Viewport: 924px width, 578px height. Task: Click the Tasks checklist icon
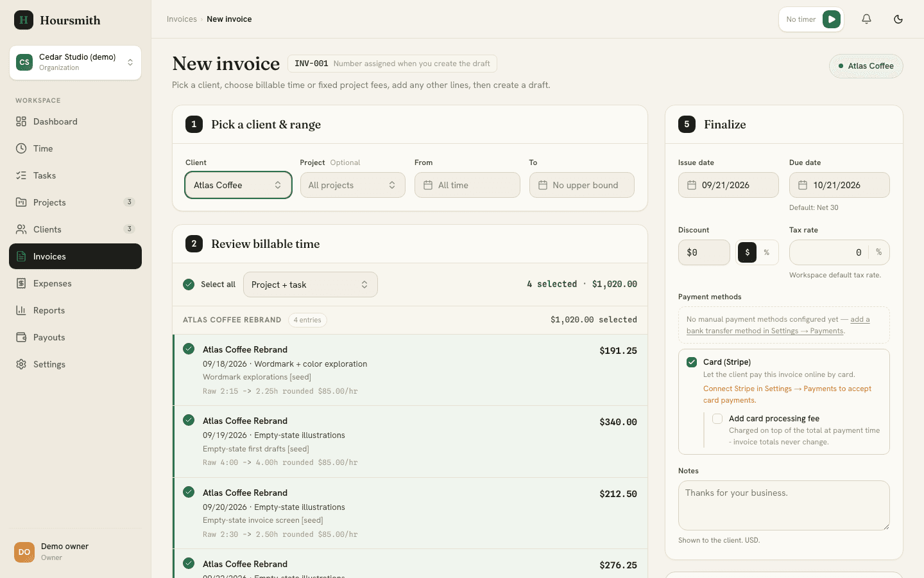[x=21, y=175]
